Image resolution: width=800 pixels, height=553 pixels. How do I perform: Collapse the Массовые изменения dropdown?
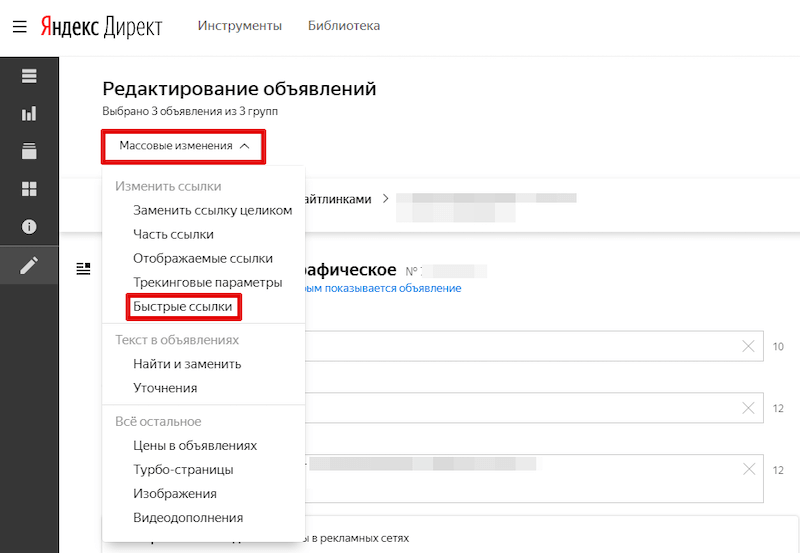[183, 146]
